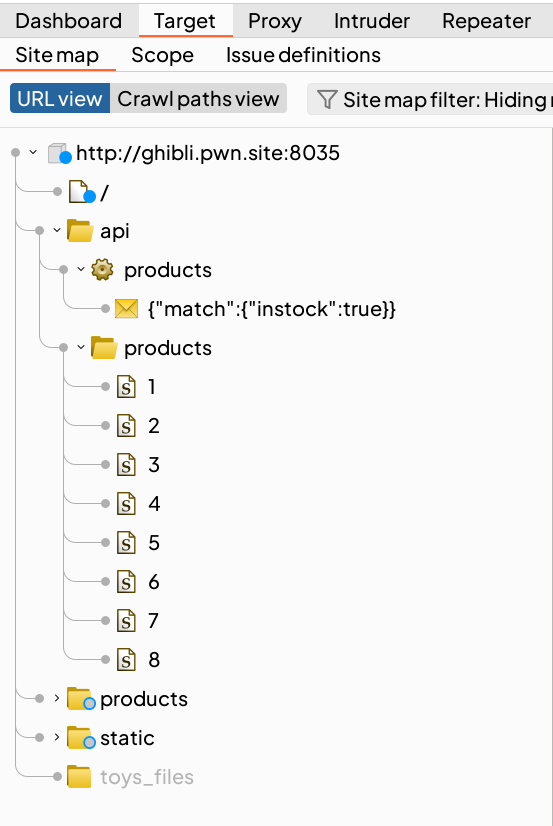Go to the Scope sub-tab
553x826 pixels.
(x=162, y=55)
